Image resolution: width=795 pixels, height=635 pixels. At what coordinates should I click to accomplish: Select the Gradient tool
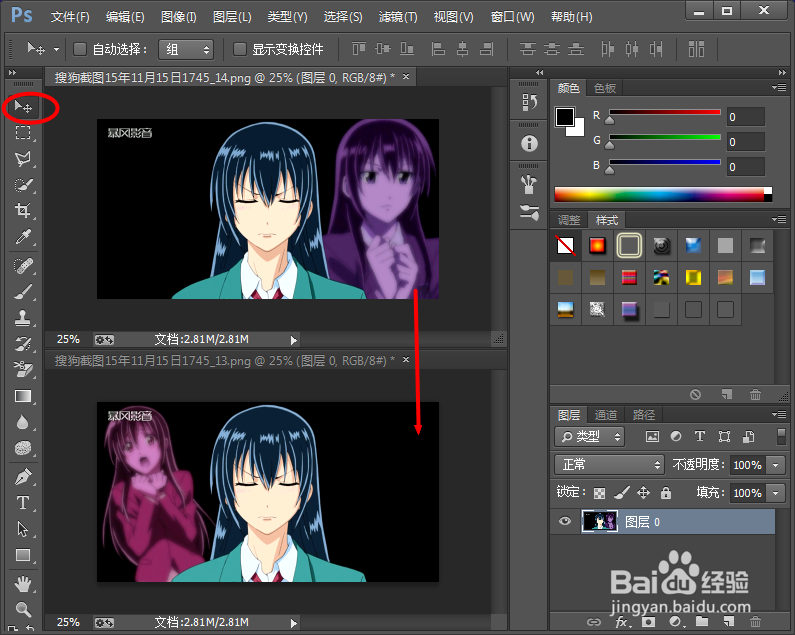[x=23, y=396]
